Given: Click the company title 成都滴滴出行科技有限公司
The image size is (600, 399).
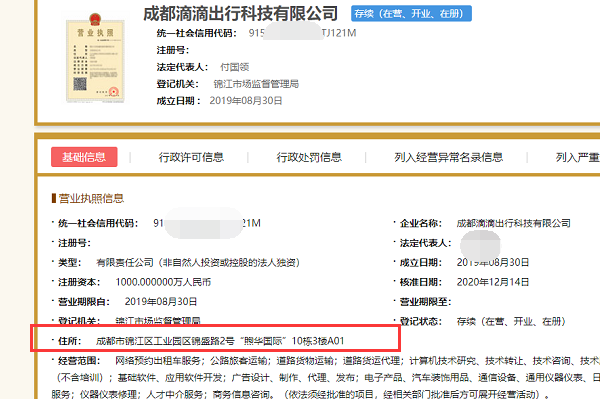Looking at the screenshot, I should [x=240, y=13].
